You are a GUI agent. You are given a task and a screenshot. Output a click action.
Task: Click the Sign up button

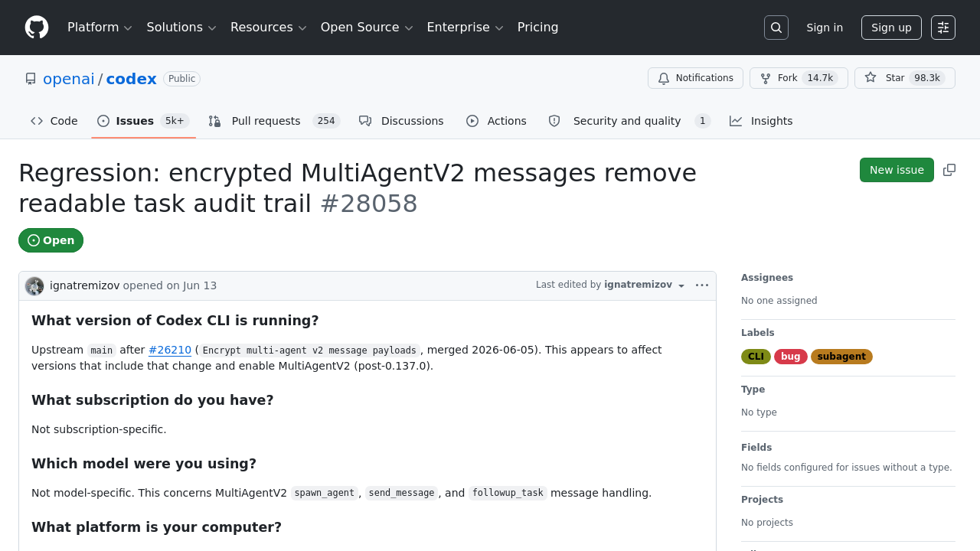tap(891, 28)
